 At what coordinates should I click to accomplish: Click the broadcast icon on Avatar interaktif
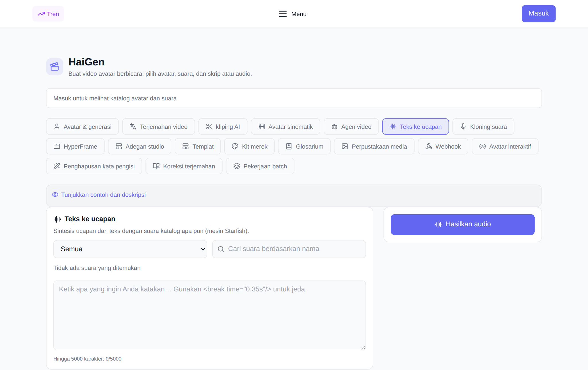[x=482, y=146]
